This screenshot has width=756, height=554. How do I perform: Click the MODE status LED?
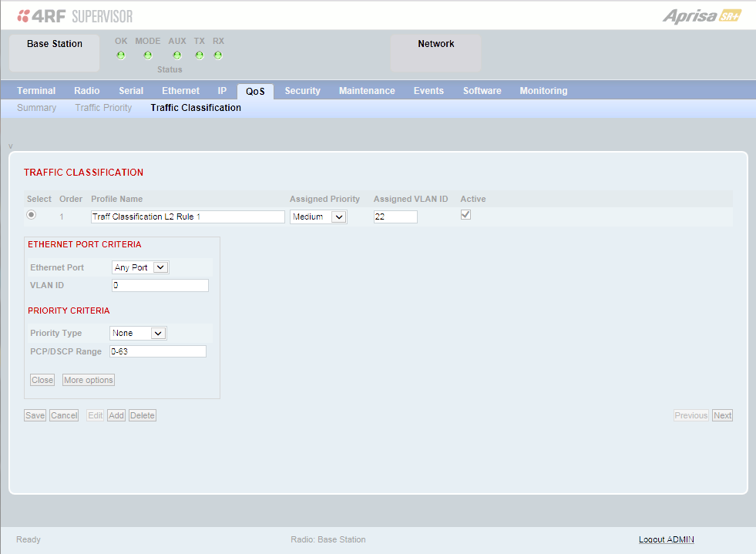coord(148,55)
